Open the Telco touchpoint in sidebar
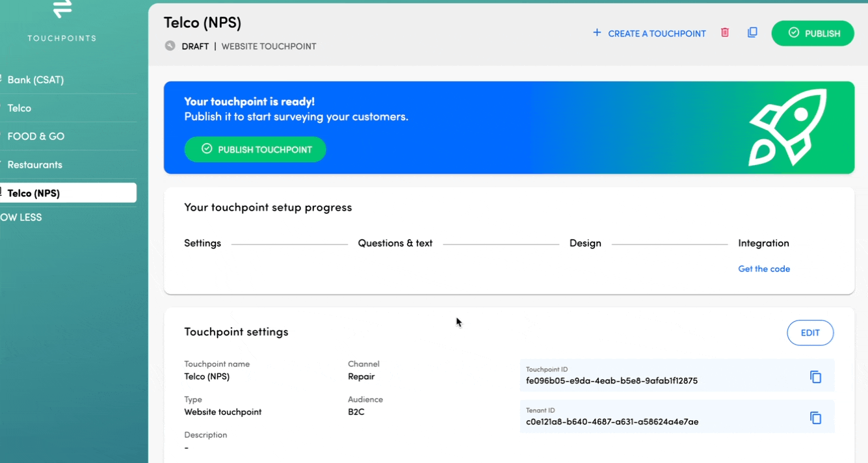This screenshot has width=868, height=463. 20,108
